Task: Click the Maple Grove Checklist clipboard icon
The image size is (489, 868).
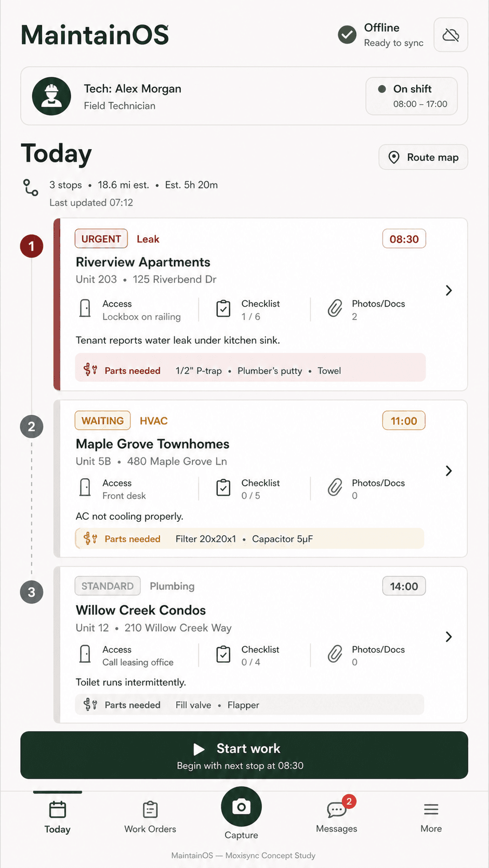Action: click(223, 487)
